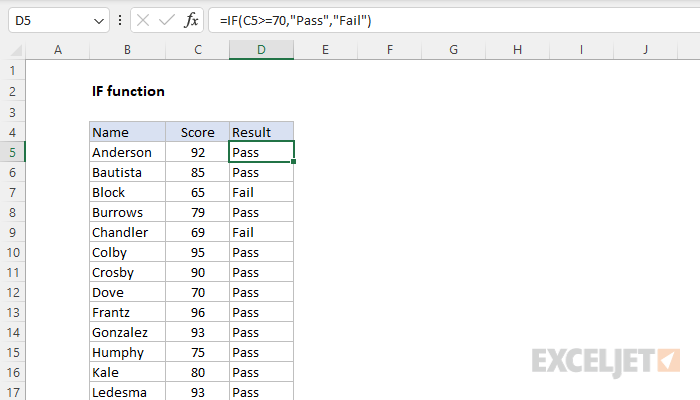The image size is (700, 400).
Task: Click the Cancel X icon in formula bar
Action: click(141, 20)
